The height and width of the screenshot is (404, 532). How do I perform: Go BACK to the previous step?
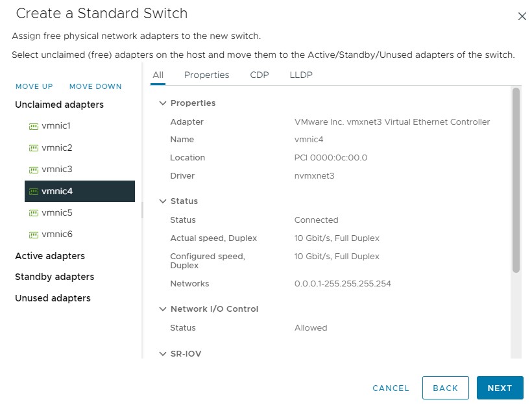(445, 388)
